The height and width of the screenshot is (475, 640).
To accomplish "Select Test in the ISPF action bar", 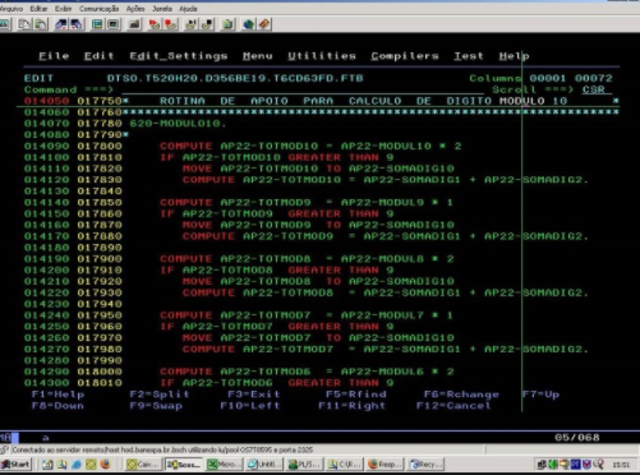I will tap(469, 56).
